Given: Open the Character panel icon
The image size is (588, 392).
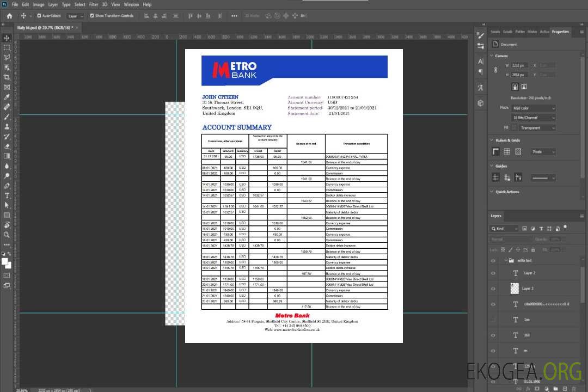Looking at the screenshot, I should (x=481, y=61).
